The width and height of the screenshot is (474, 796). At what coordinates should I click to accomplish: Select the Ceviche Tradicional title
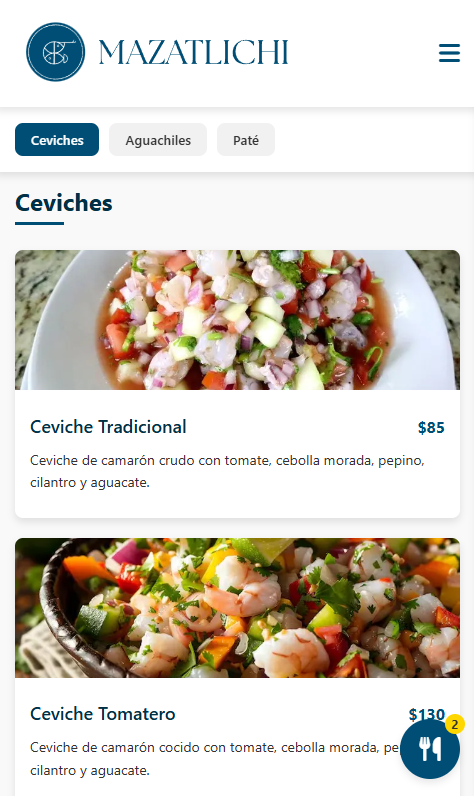(x=108, y=427)
